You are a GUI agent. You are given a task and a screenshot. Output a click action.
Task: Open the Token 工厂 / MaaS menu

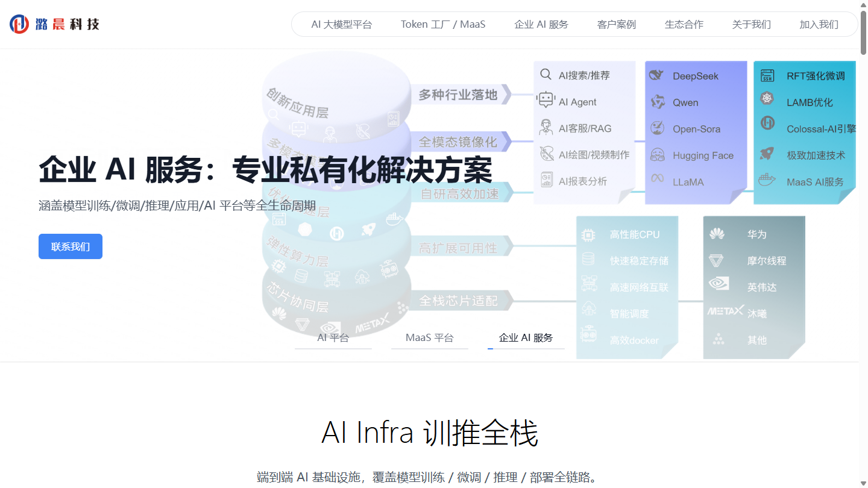pyautogui.click(x=443, y=25)
